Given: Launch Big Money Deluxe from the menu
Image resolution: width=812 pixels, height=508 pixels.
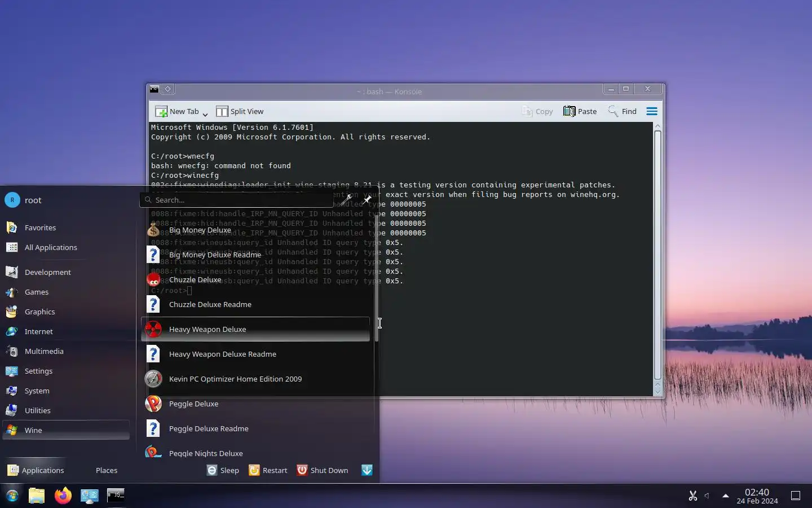Looking at the screenshot, I should click(x=255, y=230).
